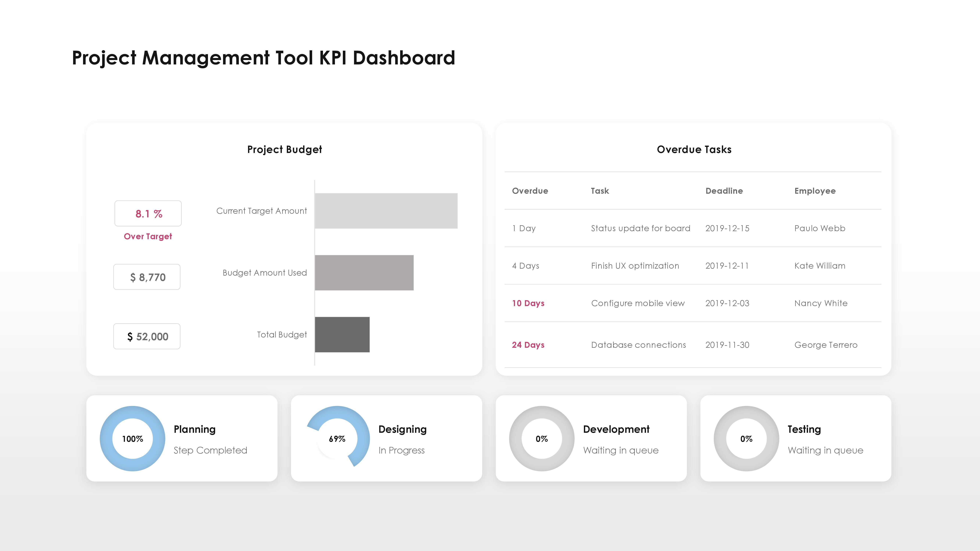Select the 4 Days overdue cell
The image size is (980, 551).
coord(525,266)
